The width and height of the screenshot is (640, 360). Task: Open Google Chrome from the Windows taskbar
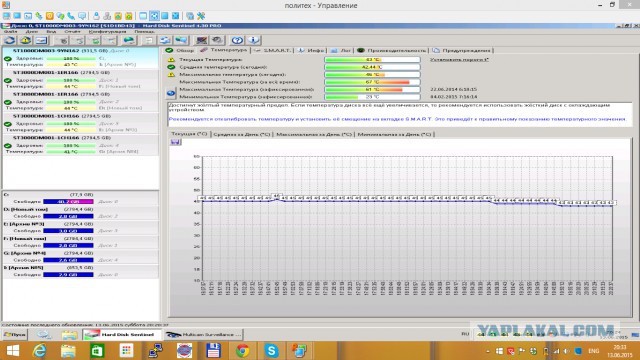[x=242, y=351]
